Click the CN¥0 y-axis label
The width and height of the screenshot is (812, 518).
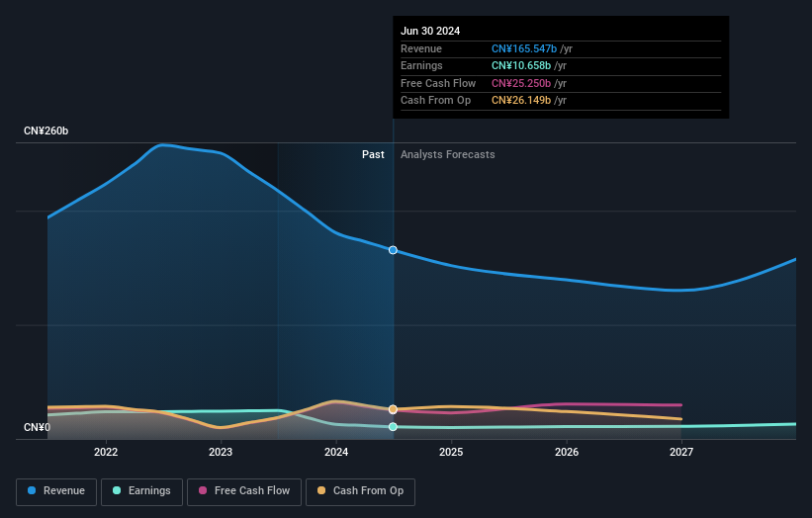[x=38, y=427]
